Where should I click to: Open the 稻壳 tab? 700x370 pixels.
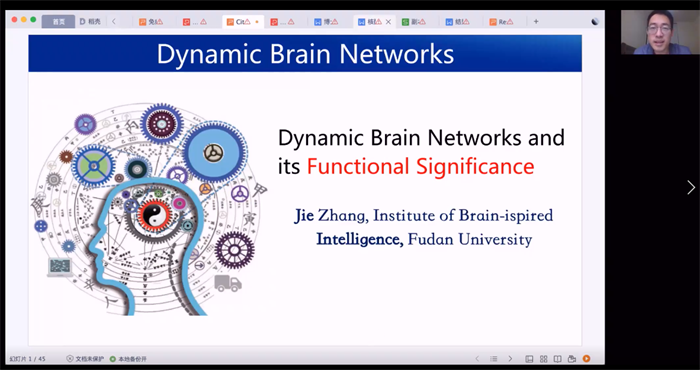[x=90, y=21]
